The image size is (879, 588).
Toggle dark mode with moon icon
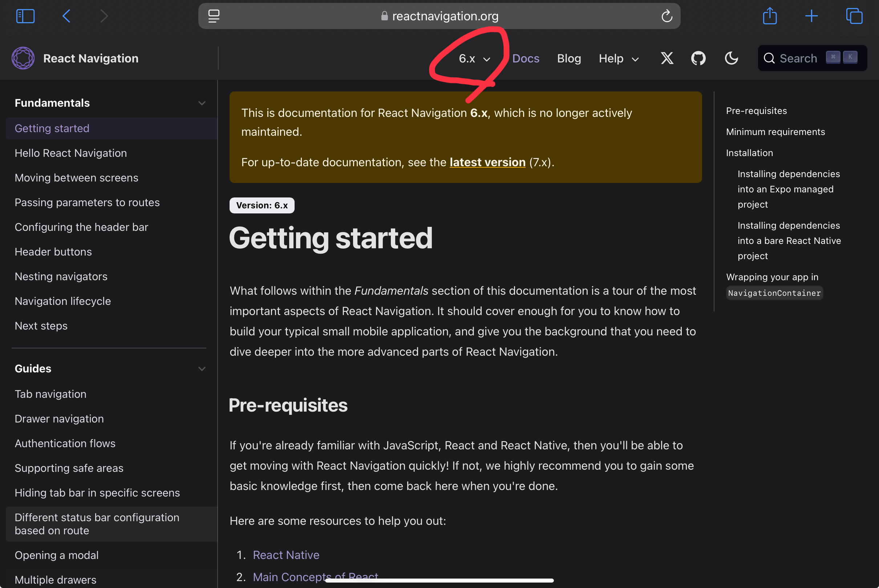[x=731, y=58]
